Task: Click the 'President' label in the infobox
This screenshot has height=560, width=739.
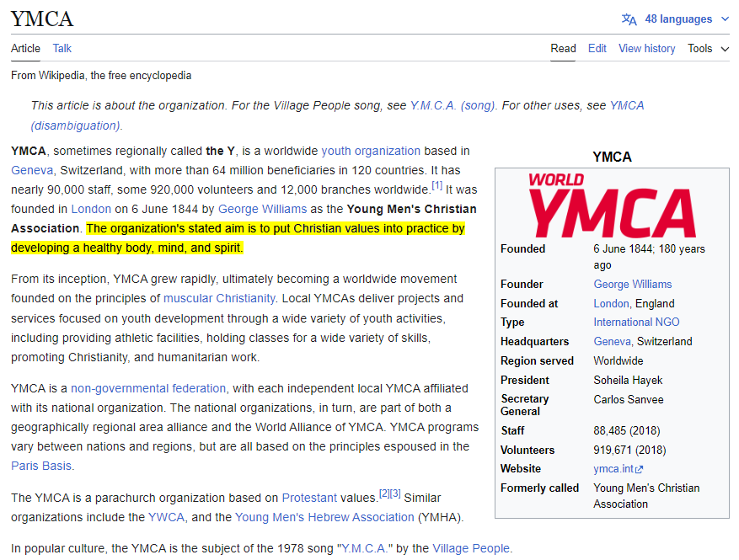Action: [x=525, y=381]
